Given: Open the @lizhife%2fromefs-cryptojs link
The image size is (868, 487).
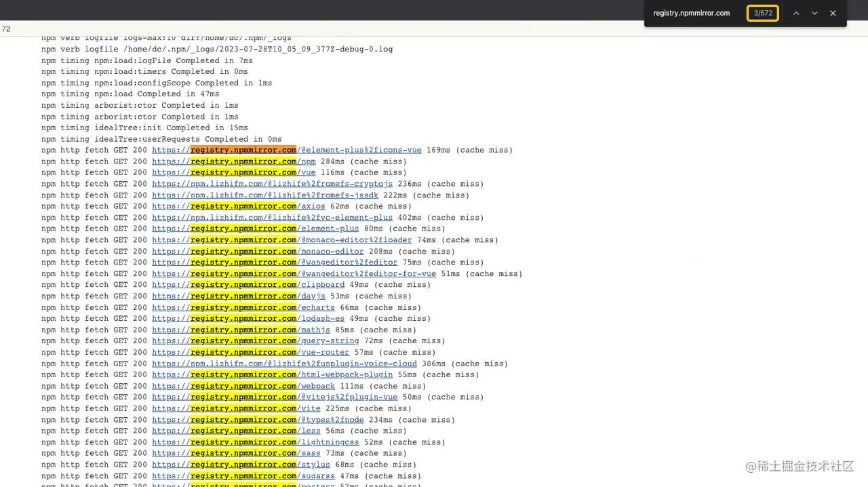Looking at the screenshot, I should point(272,184).
